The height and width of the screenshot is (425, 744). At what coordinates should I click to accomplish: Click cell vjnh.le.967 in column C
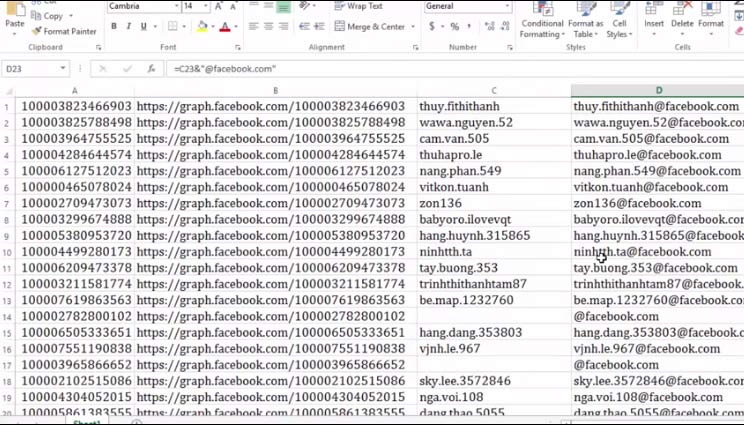coord(494,349)
